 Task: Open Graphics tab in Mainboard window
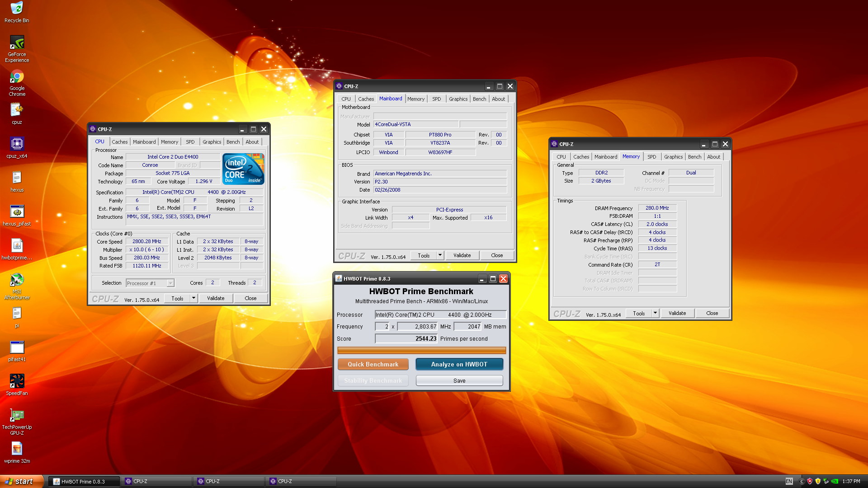tap(458, 99)
